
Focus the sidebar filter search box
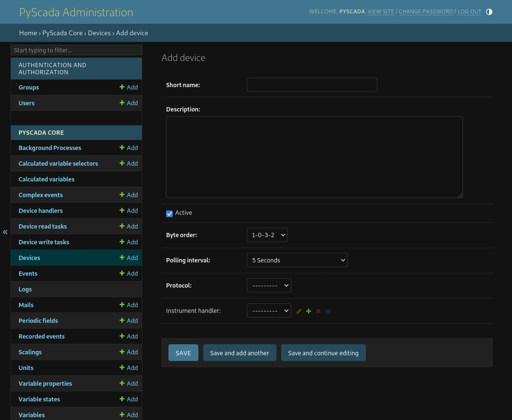pos(77,50)
